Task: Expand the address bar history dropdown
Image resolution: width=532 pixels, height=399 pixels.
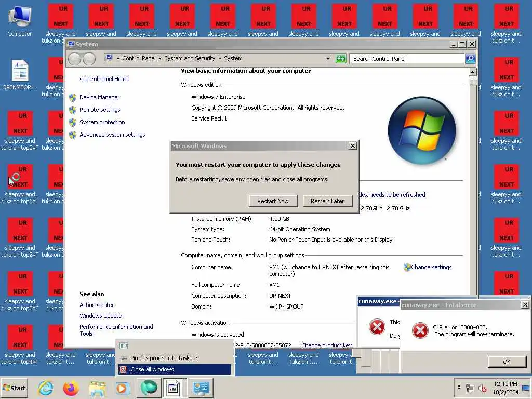Action: 328,59
